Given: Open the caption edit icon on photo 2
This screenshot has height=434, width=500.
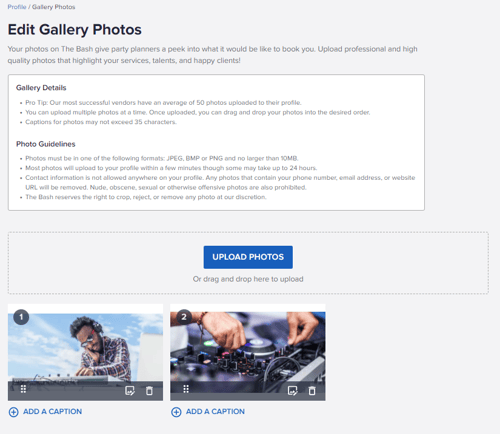Looking at the screenshot, I should tap(292, 391).
